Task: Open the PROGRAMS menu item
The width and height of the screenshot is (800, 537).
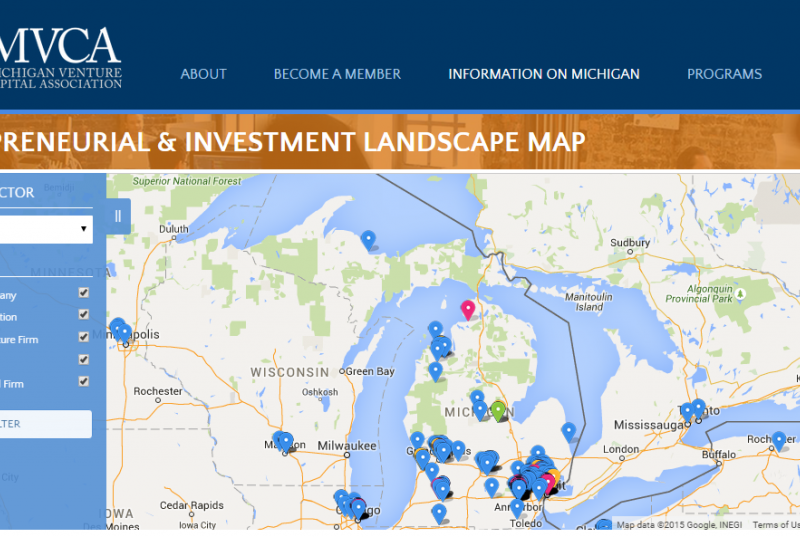Action: 724,74
